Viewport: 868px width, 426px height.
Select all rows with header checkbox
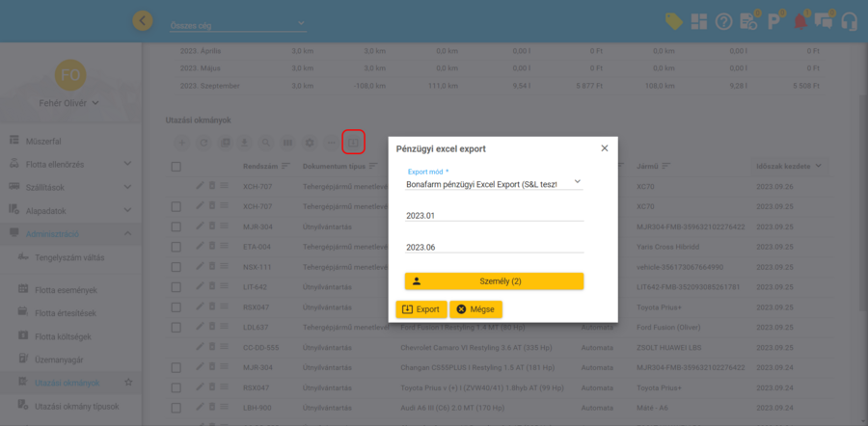(176, 166)
